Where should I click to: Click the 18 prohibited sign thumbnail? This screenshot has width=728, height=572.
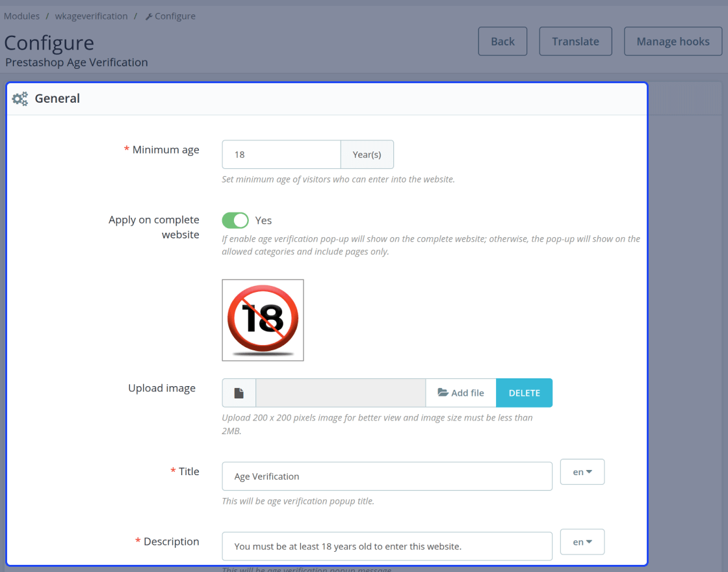[263, 320]
